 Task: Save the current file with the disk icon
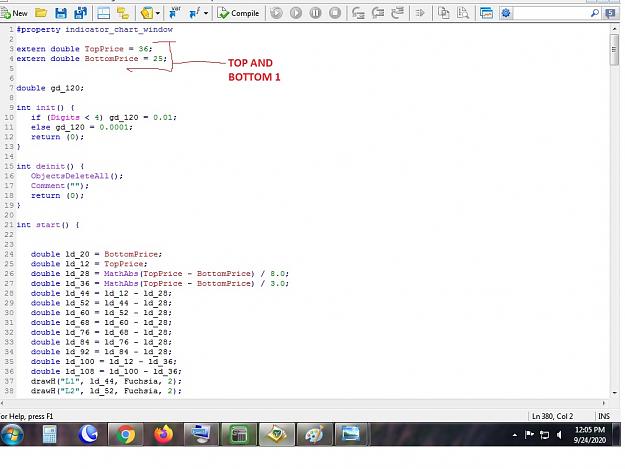pos(61,13)
